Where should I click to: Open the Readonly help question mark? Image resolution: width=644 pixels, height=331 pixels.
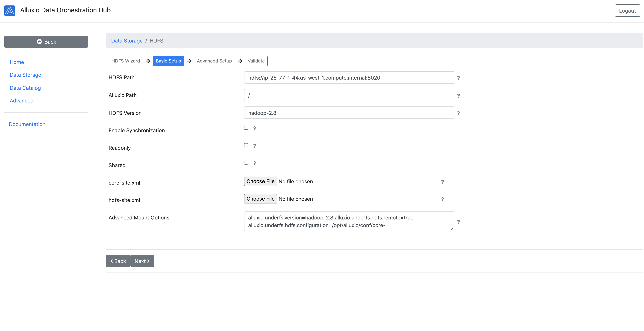pos(254,146)
